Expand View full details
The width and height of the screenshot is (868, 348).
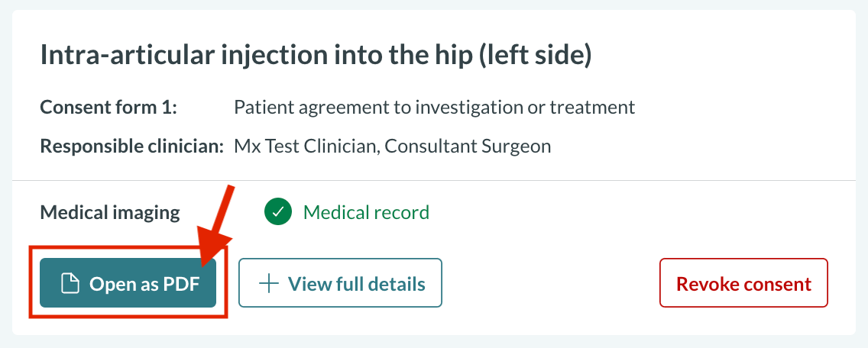[x=340, y=284]
